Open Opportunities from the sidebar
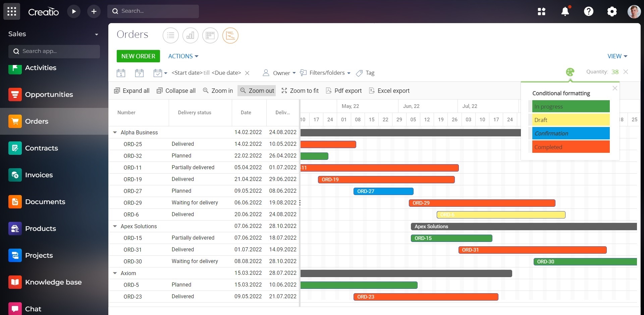The width and height of the screenshot is (644, 315). 49,94
